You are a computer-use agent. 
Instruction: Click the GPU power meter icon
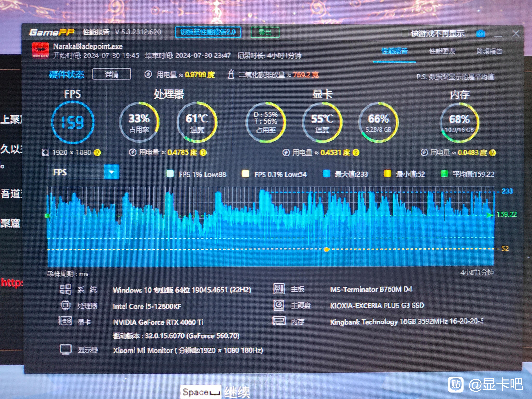point(286,152)
